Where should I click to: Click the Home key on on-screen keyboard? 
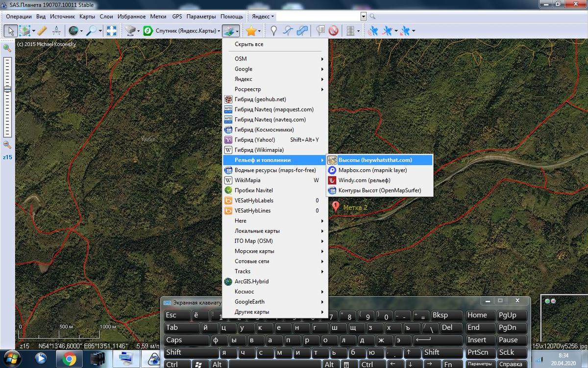tap(480, 315)
